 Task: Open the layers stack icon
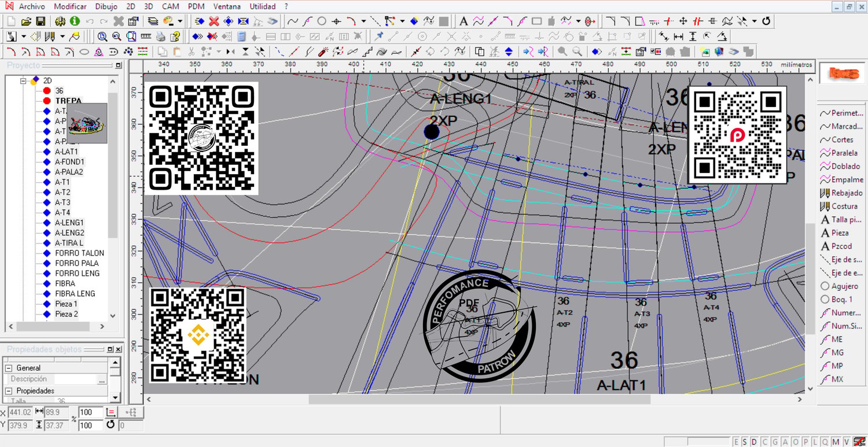pos(153,21)
